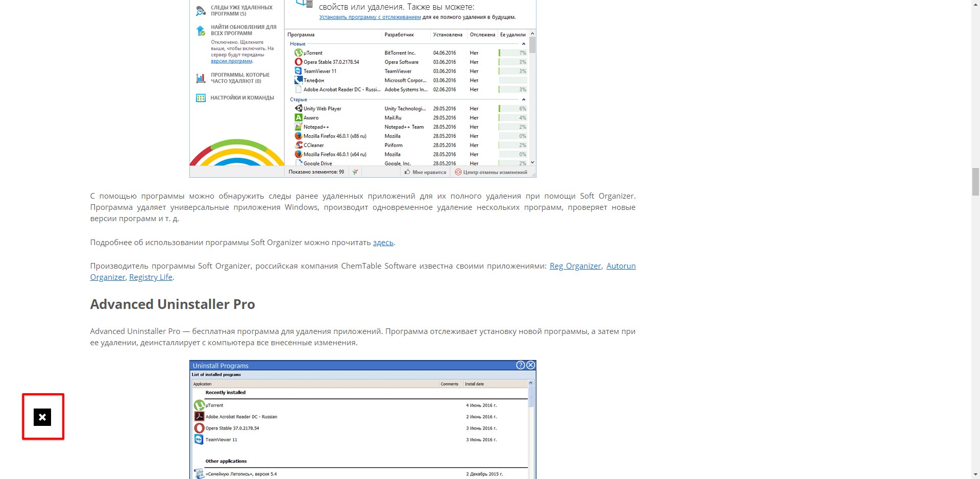Click the CCleaner icon in the Старые group
The width and height of the screenshot is (980, 479).
pos(299,145)
